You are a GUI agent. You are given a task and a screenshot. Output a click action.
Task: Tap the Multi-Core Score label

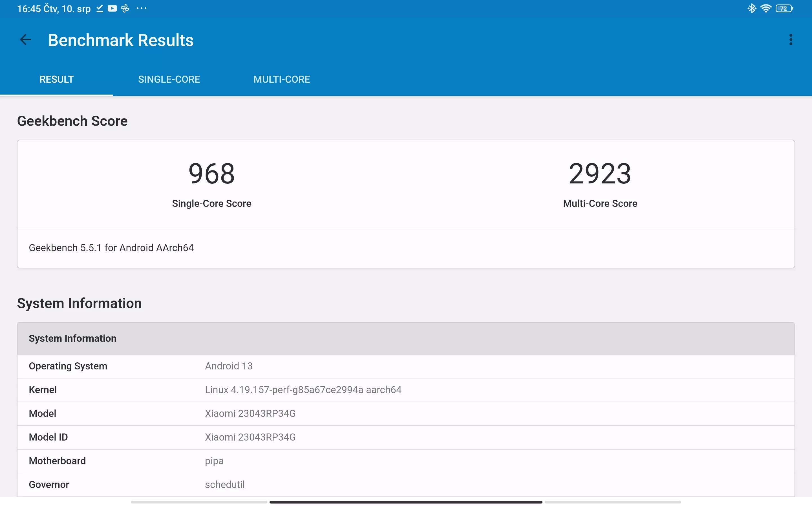(x=600, y=203)
